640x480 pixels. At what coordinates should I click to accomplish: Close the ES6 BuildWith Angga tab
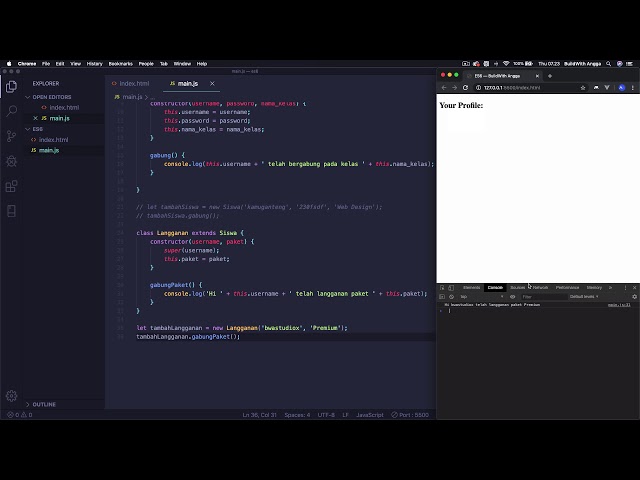[537, 76]
